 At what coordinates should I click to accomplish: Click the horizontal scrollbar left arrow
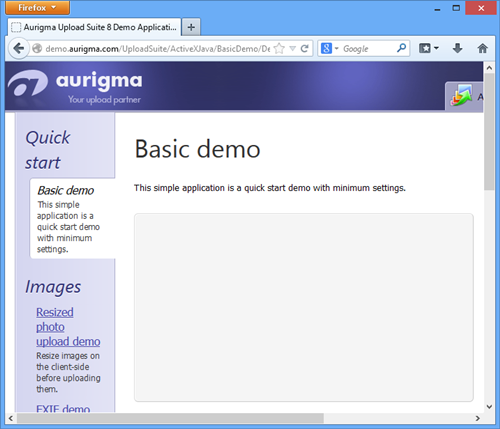11,418
